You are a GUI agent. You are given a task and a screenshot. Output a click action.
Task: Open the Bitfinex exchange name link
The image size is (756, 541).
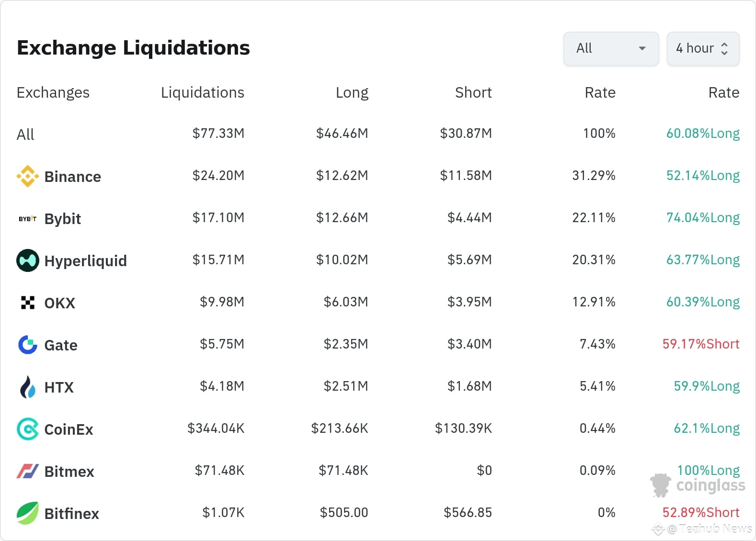pos(72,514)
